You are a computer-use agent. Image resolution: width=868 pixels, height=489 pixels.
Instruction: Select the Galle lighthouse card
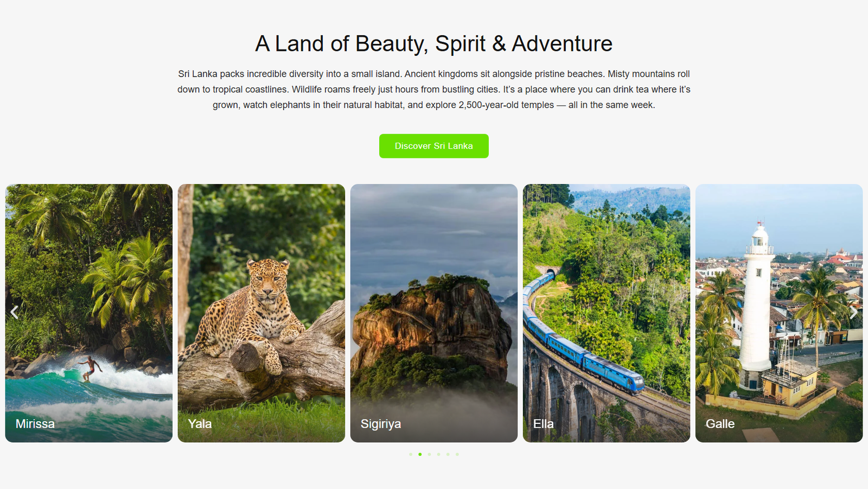click(x=779, y=313)
